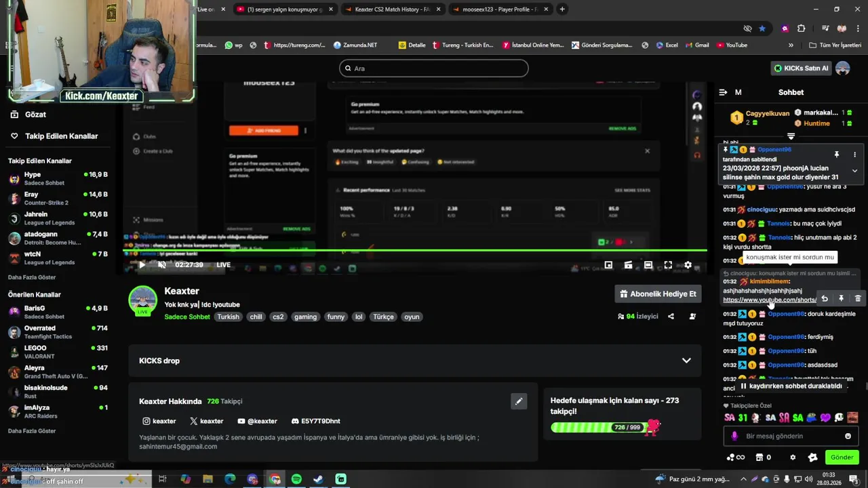Select the Turkish tag
Screen dimensions: 868x488
click(x=228, y=317)
